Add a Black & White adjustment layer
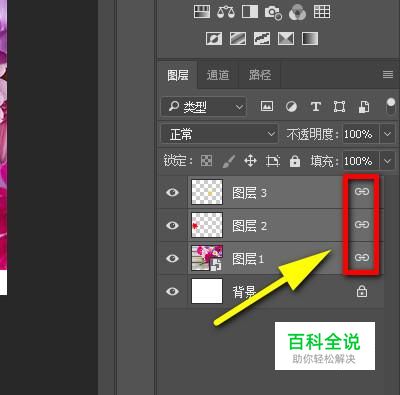The height and width of the screenshot is (395, 400). pyautogui.click(x=250, y=12)
